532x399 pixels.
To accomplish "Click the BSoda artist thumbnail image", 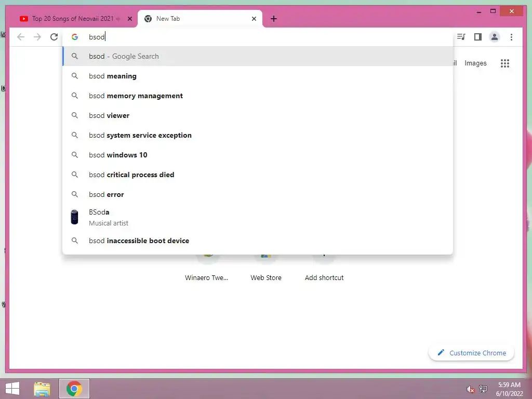I will pos(74,217).
